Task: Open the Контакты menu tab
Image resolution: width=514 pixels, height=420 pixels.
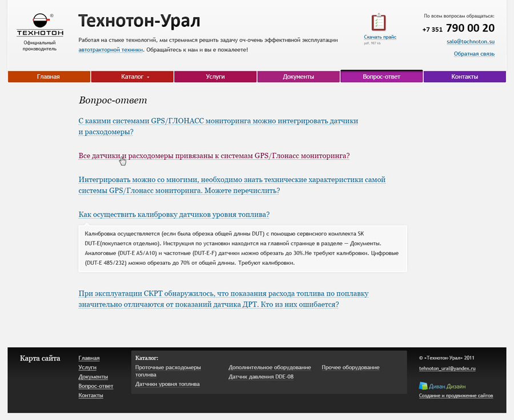Action: [464, 76]
